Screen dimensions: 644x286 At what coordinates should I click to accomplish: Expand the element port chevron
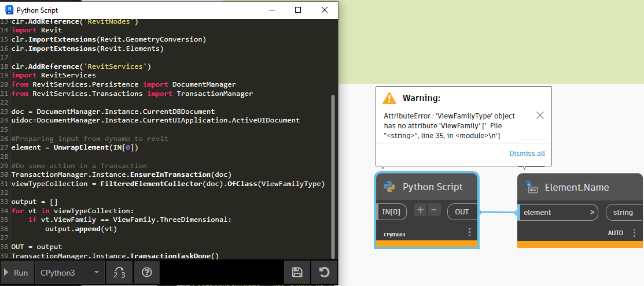tap(592, 213)
